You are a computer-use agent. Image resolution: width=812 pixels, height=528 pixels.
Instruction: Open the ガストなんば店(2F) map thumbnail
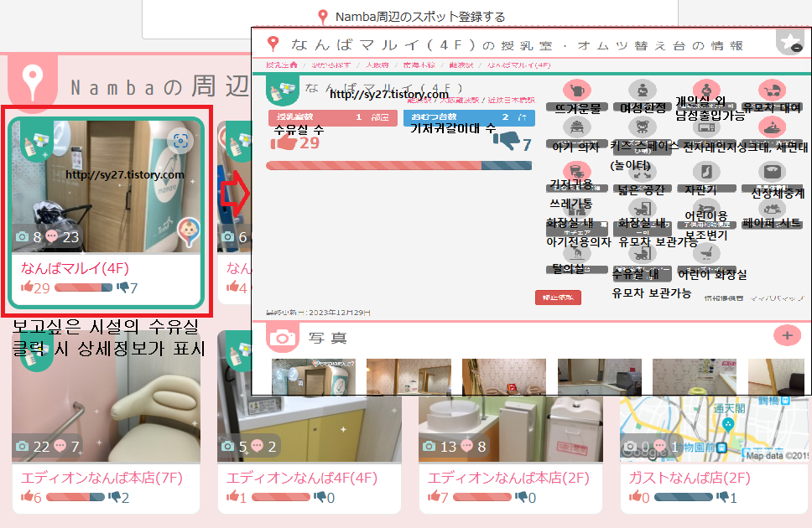(714, 428)
